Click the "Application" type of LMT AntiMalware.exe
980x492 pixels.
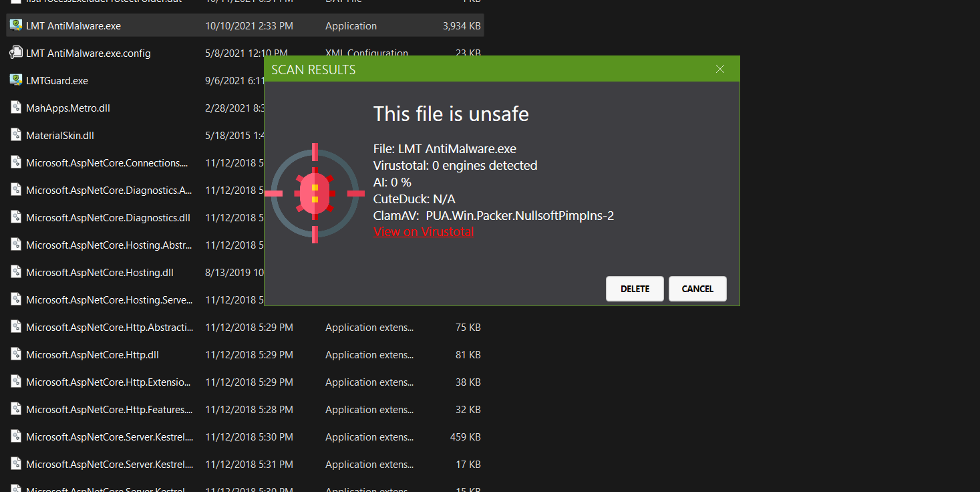click(x=351, y=26)
